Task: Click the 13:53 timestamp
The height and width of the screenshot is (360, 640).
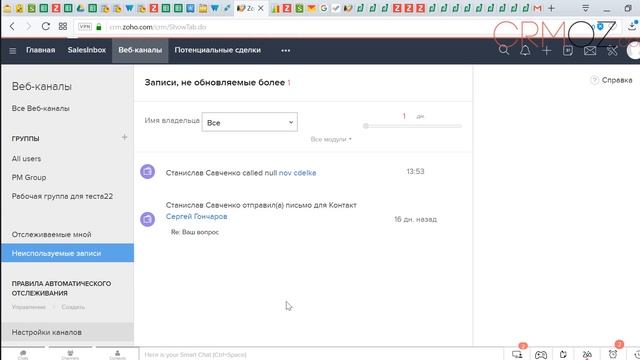Action: pyautogui.click(x=415, y=171)
